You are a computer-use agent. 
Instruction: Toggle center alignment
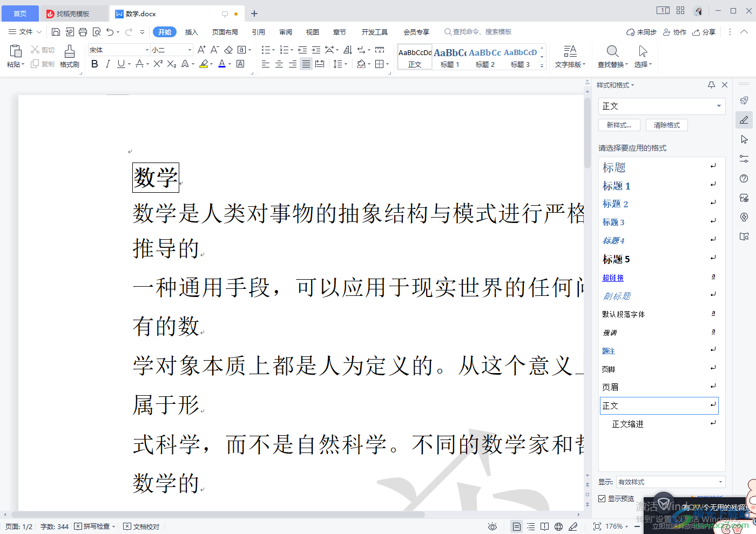point(279,64)
